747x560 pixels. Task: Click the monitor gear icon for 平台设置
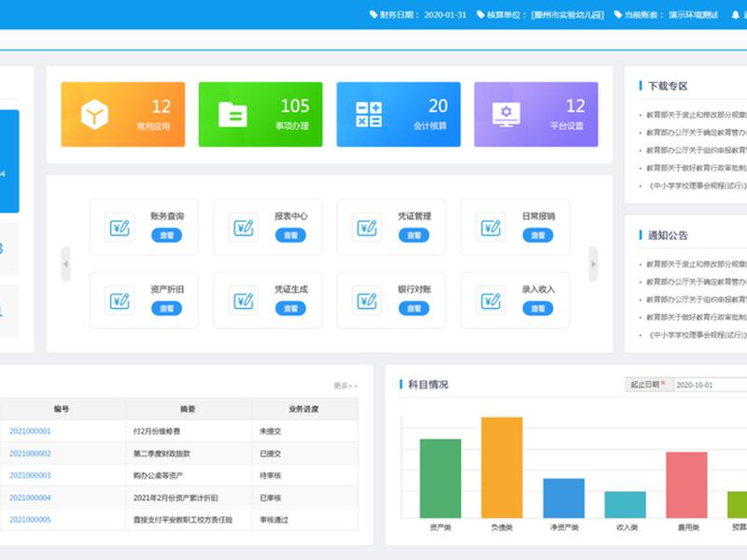coord(506,114)
